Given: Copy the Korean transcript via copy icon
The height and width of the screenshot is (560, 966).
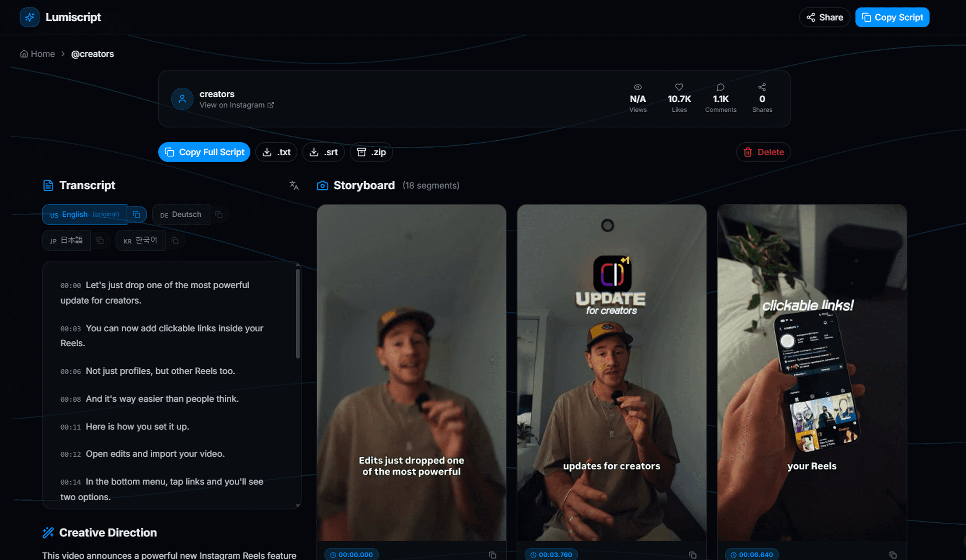Looking at the screenshot, I should coord(175,241).
